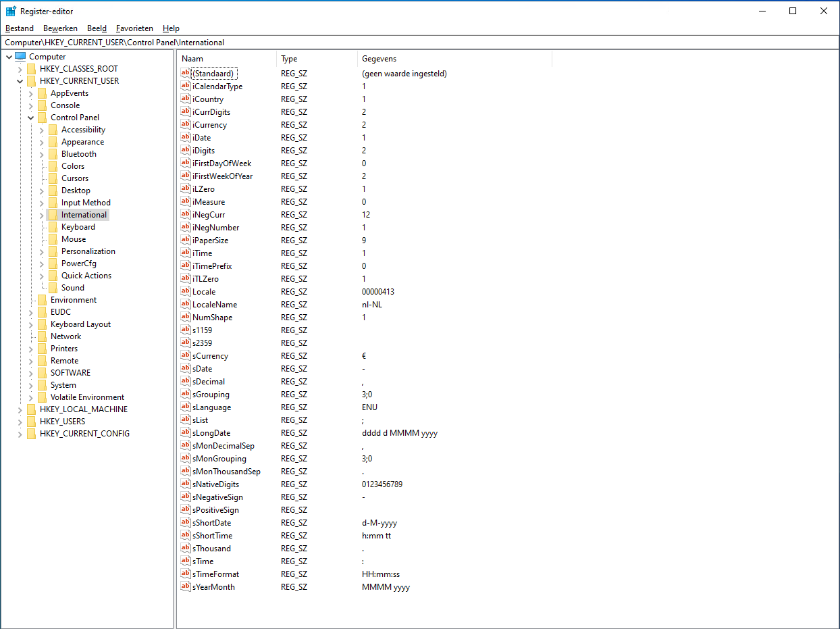Click the sYearMonth value icon

[186, 586]
